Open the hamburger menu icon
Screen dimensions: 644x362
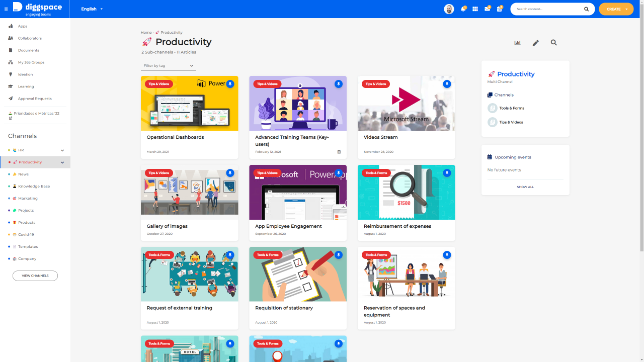point(6,9)
